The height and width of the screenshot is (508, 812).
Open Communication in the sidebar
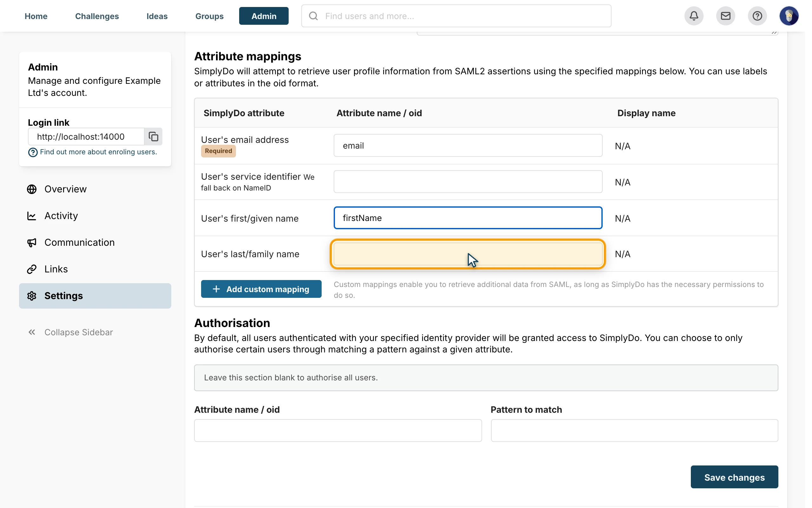click(x=95, y=243)
